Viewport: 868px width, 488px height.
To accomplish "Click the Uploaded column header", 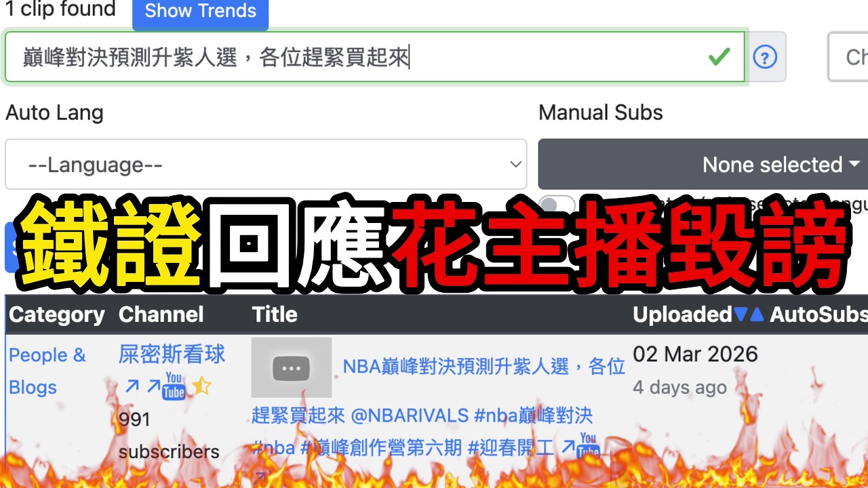I will pos(682,314).
